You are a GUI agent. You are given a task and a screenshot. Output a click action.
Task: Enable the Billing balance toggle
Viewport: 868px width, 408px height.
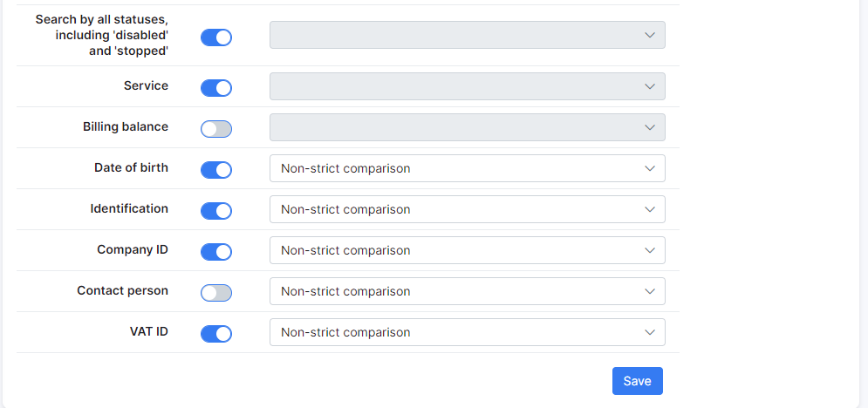coord(215,129)
